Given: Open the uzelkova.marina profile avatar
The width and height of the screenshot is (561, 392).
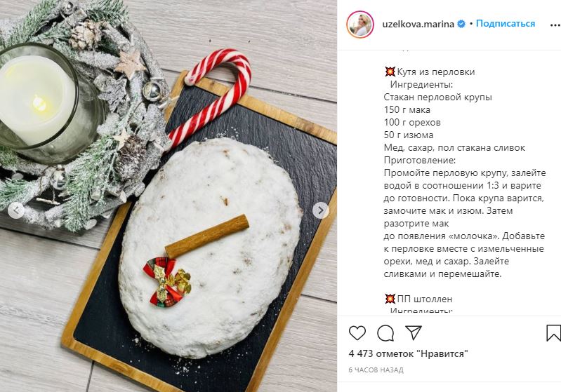Looking at the screenshot, I should click(360, 25).
